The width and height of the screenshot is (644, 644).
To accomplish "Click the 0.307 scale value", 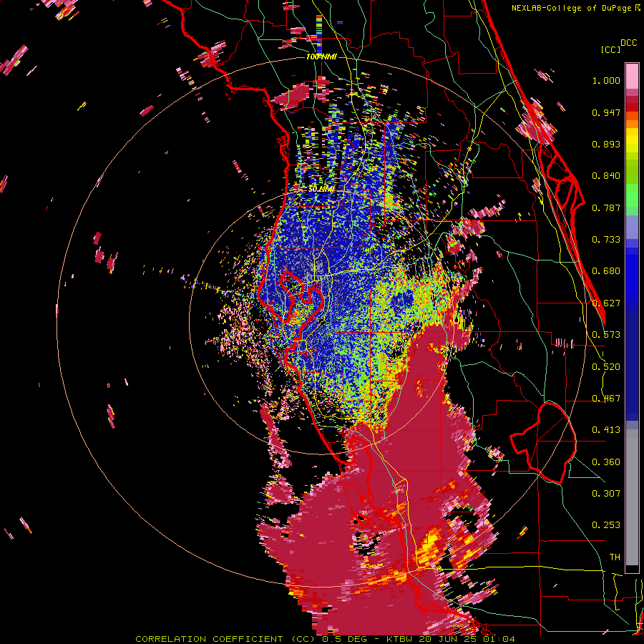I will pos(606,494).
